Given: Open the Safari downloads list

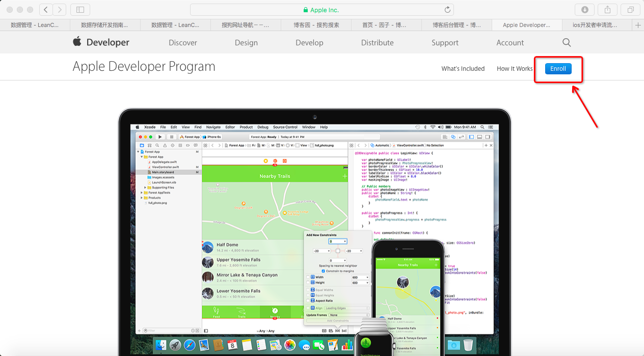Looking at the screenshot, I should [x=584, y=10].
